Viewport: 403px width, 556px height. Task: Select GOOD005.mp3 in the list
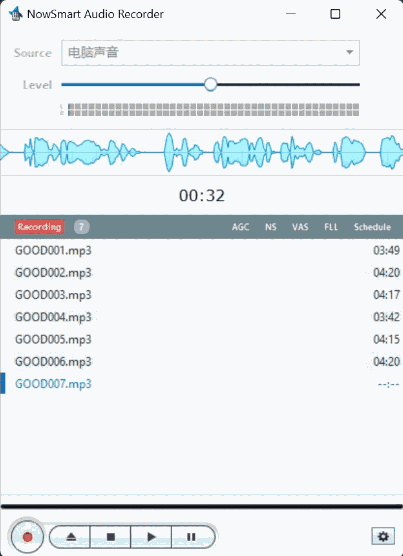coord(201,339)
